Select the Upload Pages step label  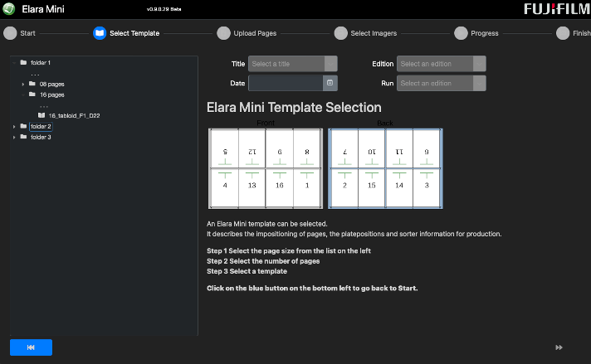(255, 33)
